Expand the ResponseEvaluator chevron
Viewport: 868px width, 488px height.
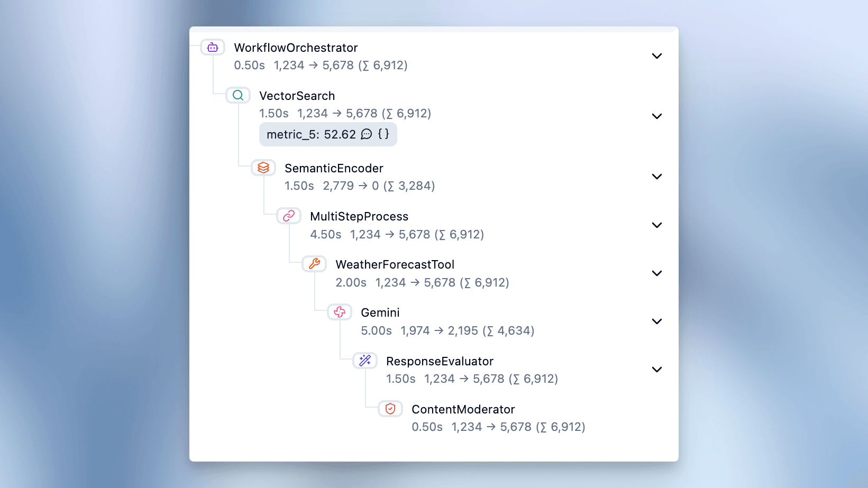[657, 369]
